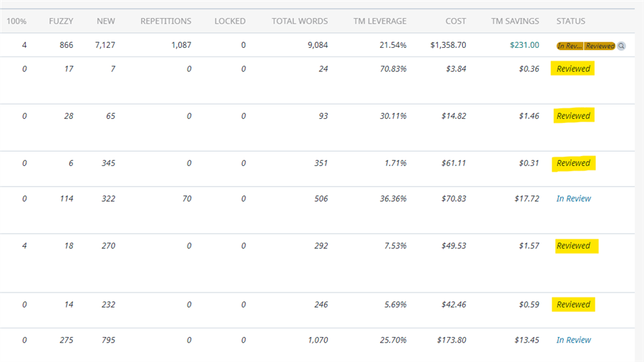
Task: Click the LOCKED column header
Action: [230, 21]
